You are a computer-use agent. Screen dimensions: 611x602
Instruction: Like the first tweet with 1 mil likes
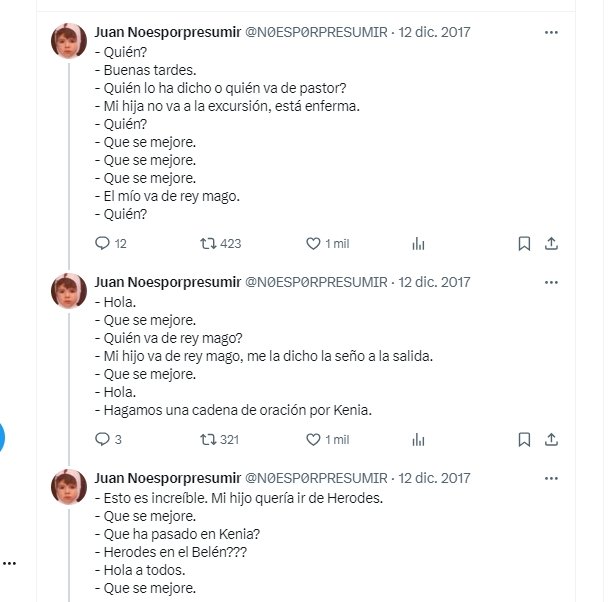(x=316, y=243)
